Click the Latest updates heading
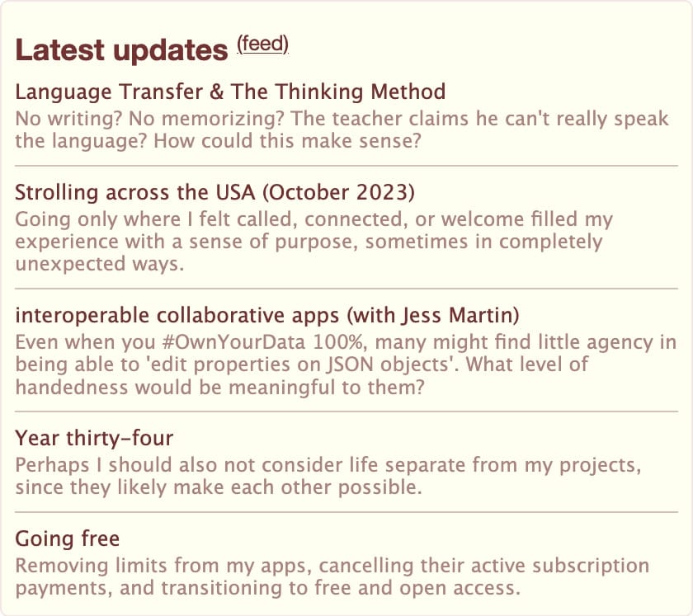The width and height of the screenshot is (693, 616). tap(121, 50)
